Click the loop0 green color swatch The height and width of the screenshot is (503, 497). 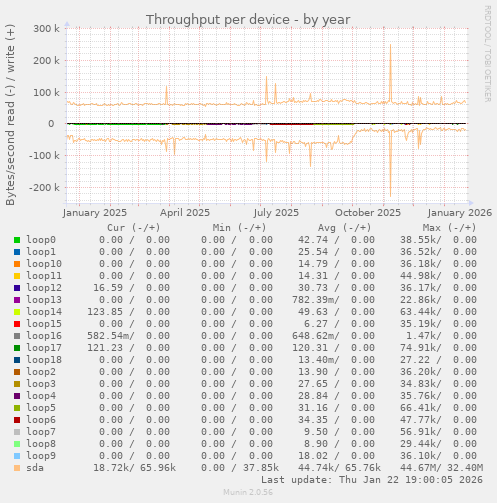pos(17,240)
